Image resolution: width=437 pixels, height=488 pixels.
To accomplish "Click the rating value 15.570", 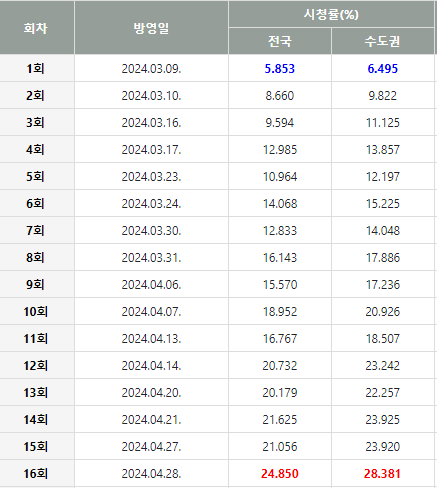I will coord(280,285).
